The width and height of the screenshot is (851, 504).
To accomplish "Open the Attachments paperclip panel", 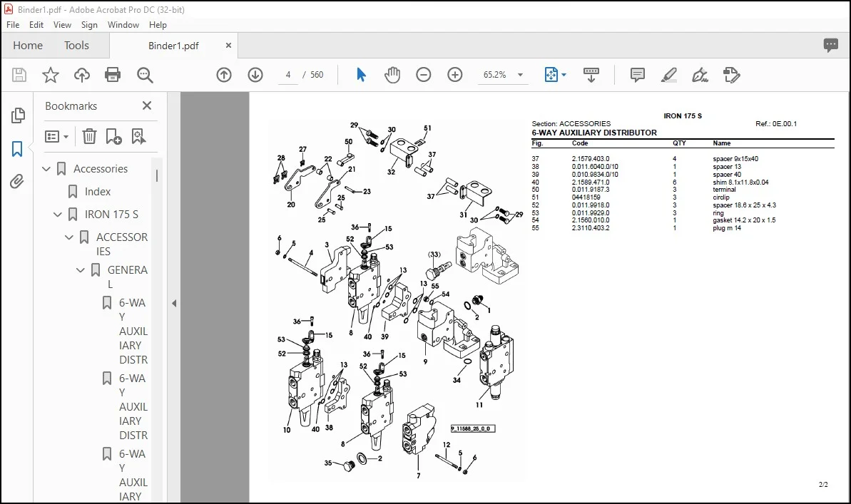I will point(17,181).
